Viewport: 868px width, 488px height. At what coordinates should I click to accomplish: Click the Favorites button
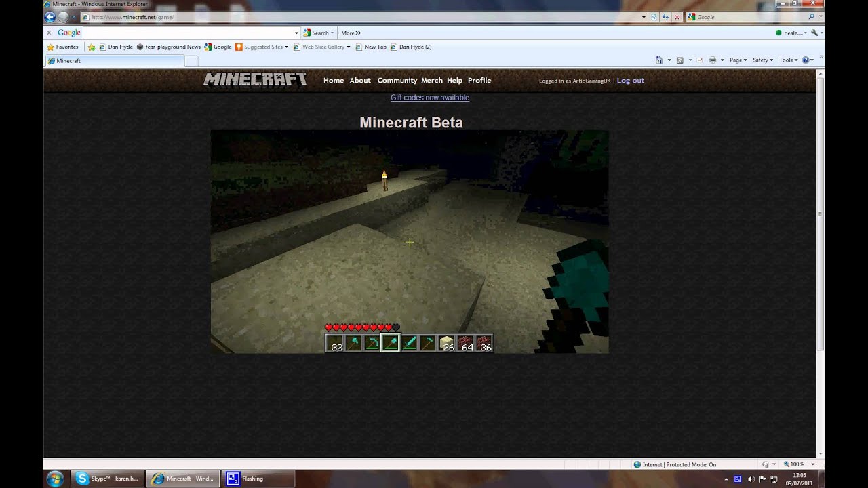pyautogui.click(x=62, y=47)
